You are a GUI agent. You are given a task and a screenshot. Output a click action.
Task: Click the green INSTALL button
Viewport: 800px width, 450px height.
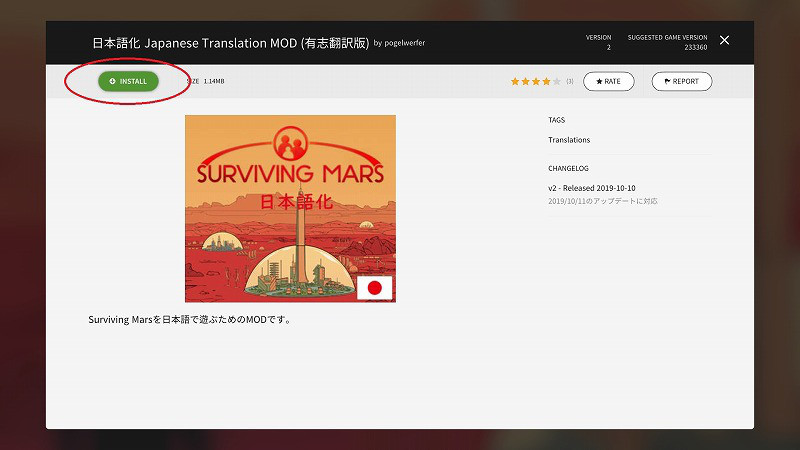pyautogui.click(x=128, y=81)
